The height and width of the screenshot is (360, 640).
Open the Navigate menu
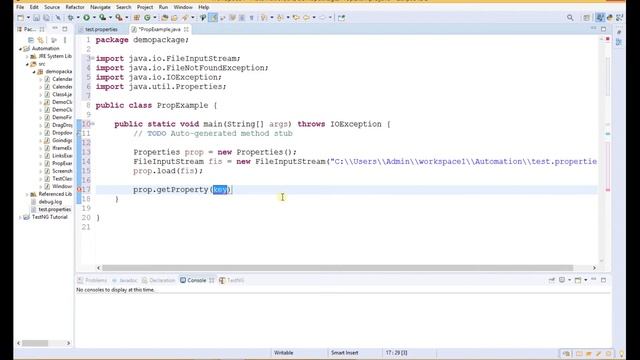pyautogui.click(x=100, y=7)
